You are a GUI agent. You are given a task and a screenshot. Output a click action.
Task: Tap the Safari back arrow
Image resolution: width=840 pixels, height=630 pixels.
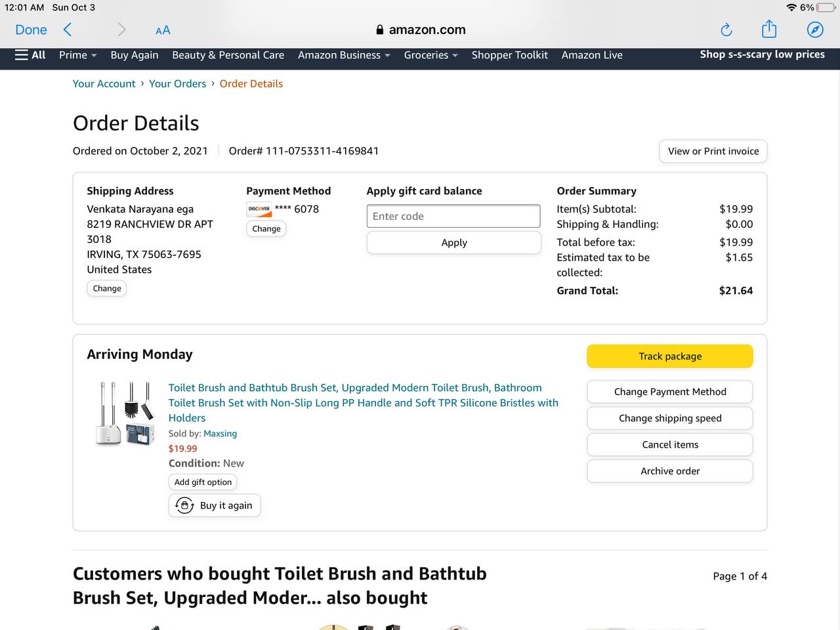tap(68, 30)
